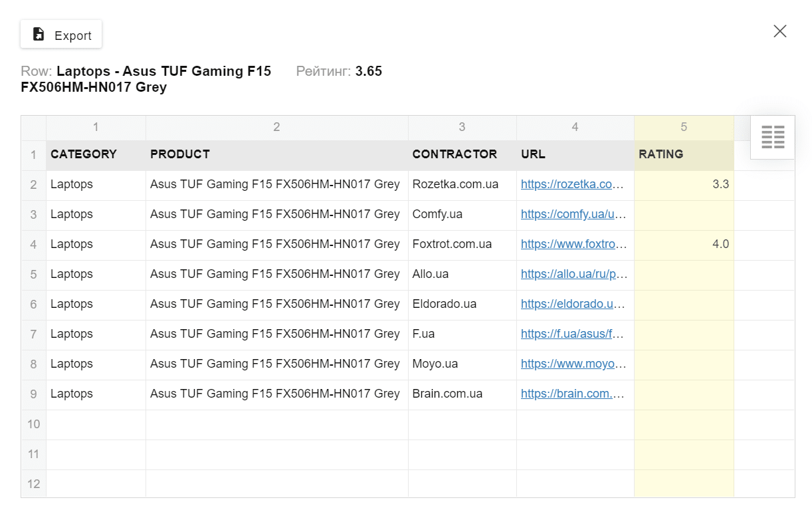Open the Rozetka product URL link
812x516 pixels.
(573, 185)
